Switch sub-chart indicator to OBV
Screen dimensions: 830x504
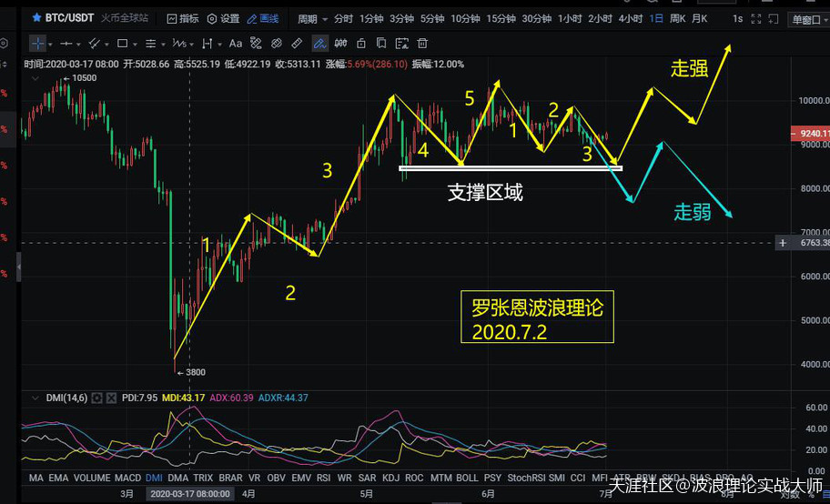276,478
